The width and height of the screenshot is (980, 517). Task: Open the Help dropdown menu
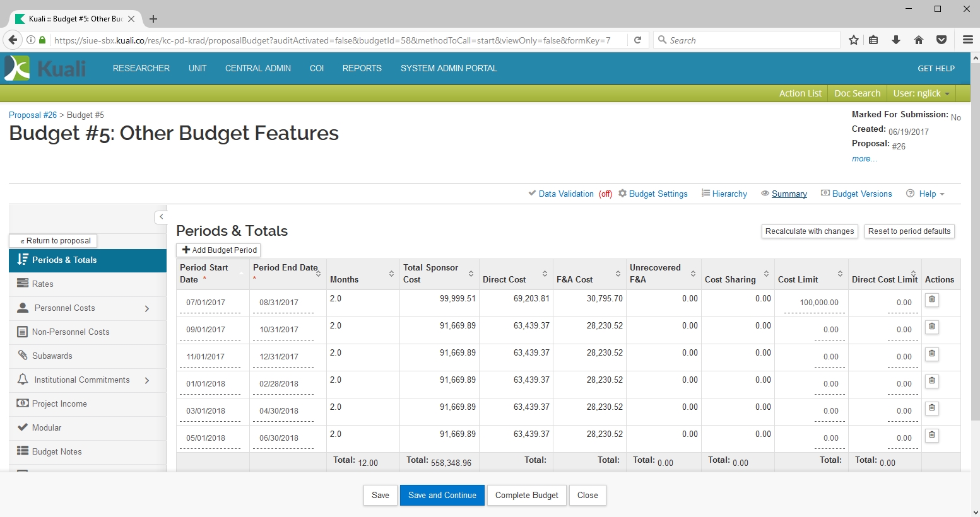coord(926,194)
